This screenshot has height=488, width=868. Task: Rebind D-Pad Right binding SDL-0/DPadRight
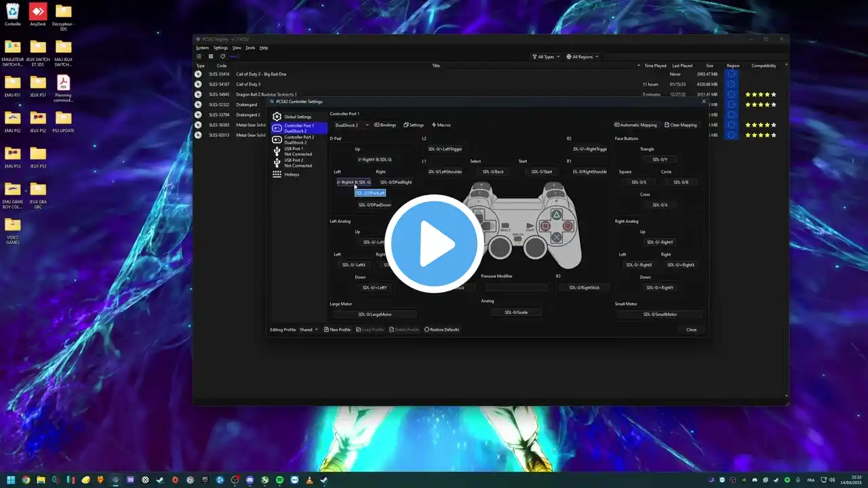[395, 182]
